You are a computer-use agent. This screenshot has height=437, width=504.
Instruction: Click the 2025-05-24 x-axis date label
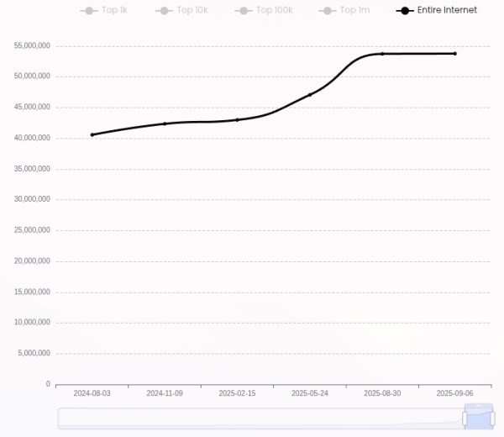pos(310,393)
